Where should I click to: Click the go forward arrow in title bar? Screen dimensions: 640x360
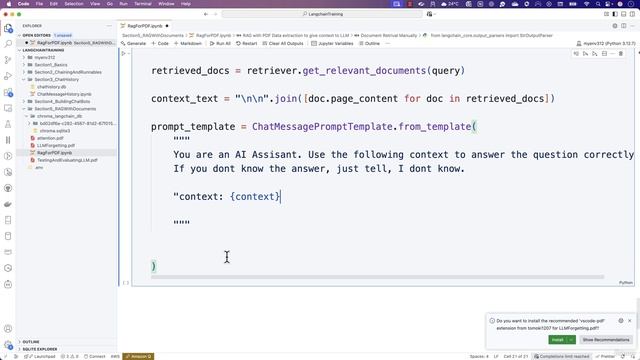[x=216, y=14]
